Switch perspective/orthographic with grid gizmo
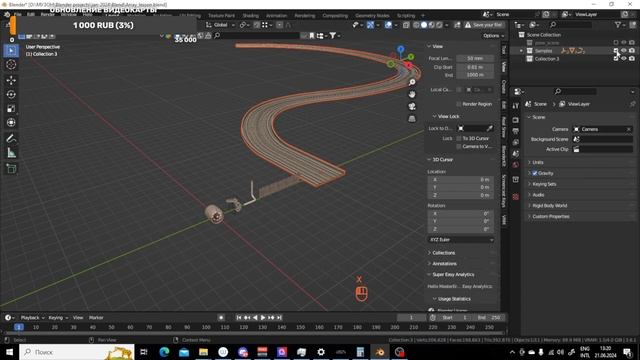Screen dimensions: 640x360 tap(412, 119)
